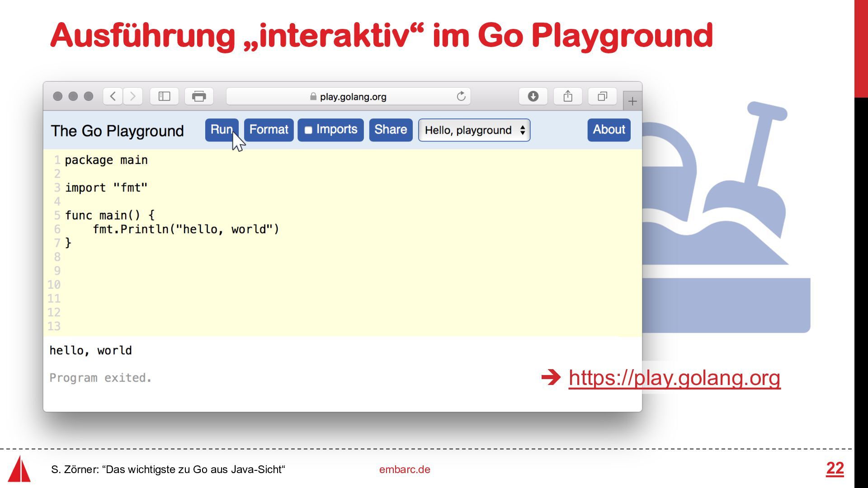Click the embarc.de footer link

pyautogui.click(x=405, y=469)
